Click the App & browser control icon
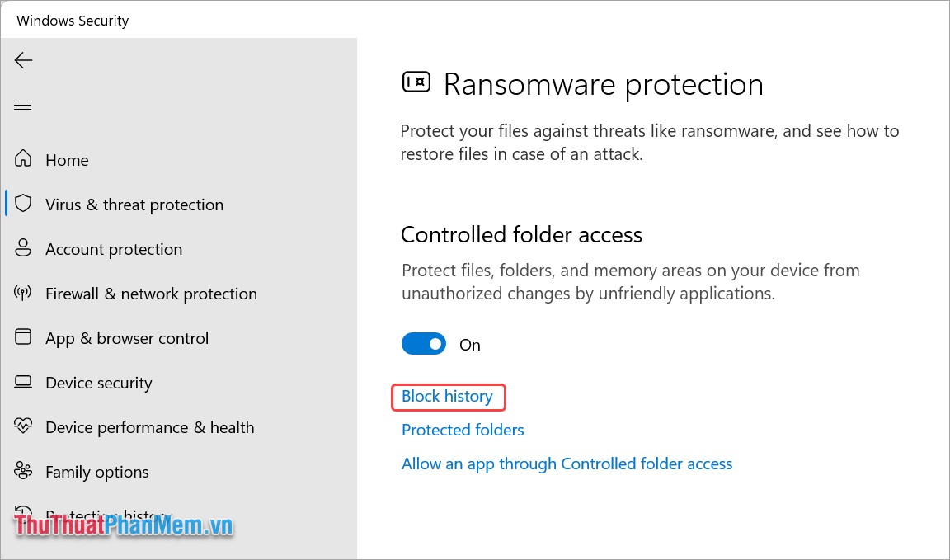The height and width of the screenshot is (560, 950). point(23,337)
